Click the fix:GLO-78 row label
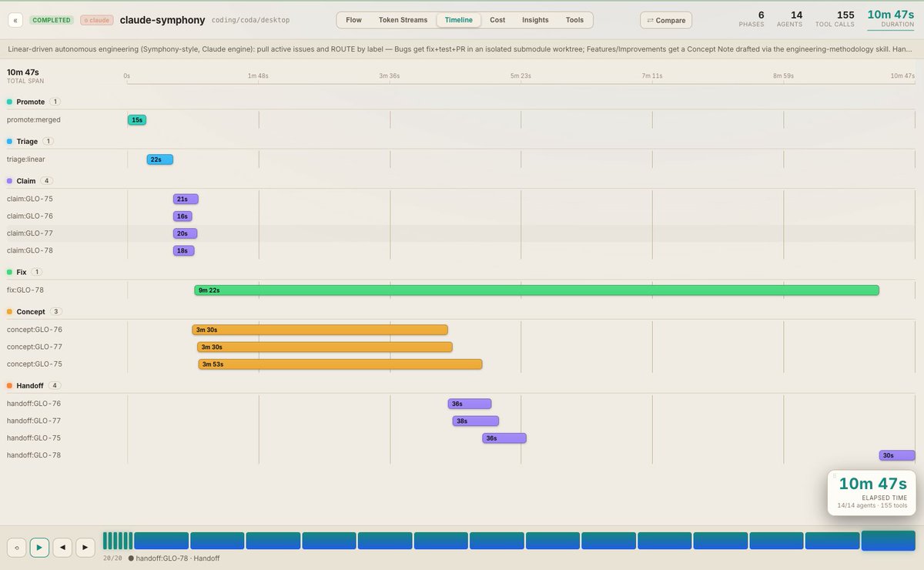Viewport: 924px width, 570px height. (x=25, y=290)
